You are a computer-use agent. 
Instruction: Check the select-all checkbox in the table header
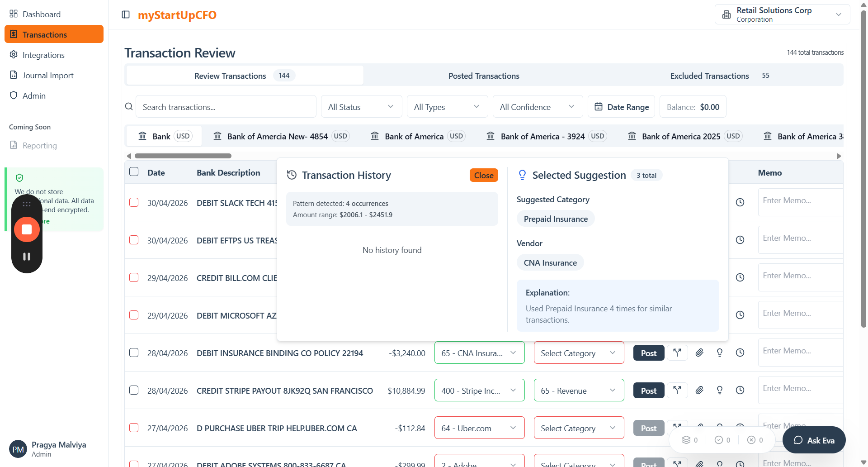pyautogui.click(x=134, y=172)
